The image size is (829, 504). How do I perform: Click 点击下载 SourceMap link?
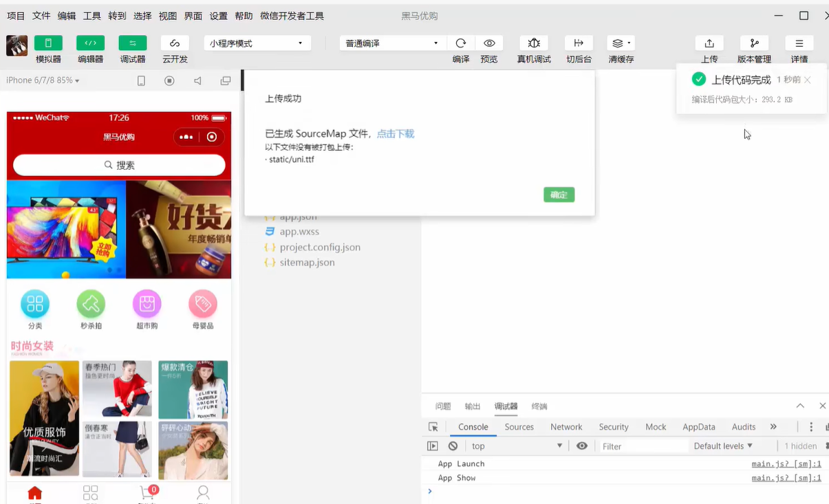tap(396, 134)
